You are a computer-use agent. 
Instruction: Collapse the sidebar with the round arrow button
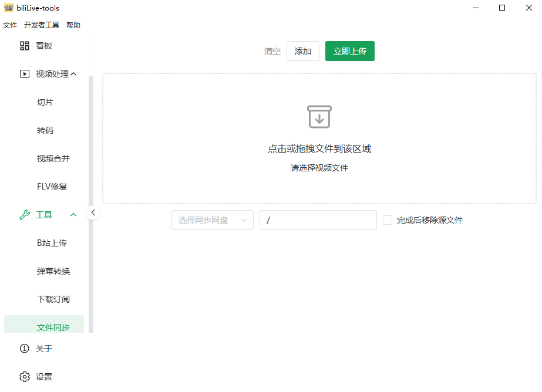[x=93, y=212]
